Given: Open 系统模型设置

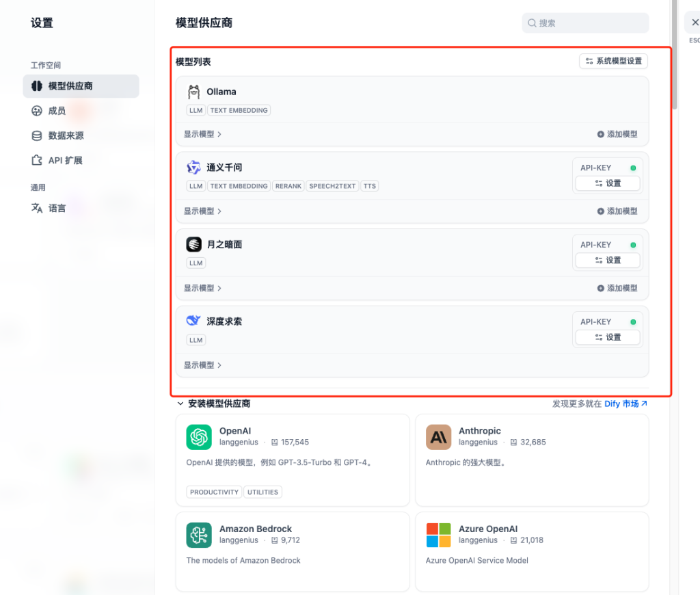Looking at the screenshot, I should coord(613,61).
